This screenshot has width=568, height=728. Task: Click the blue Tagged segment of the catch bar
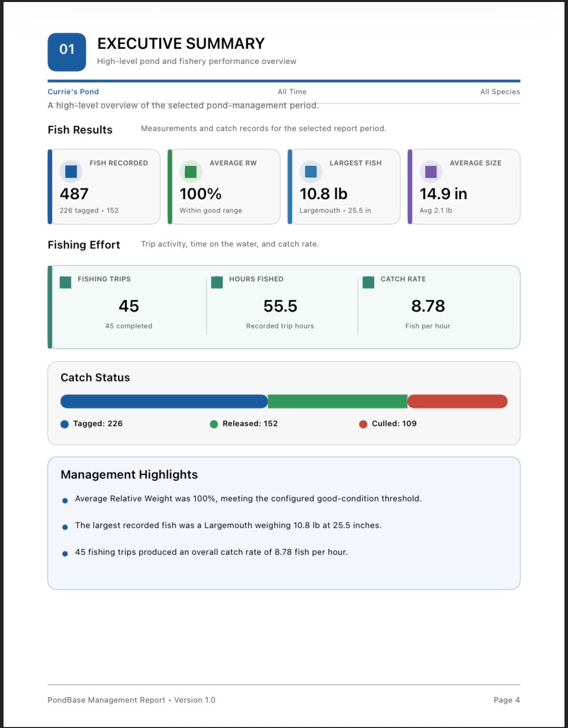164,402
